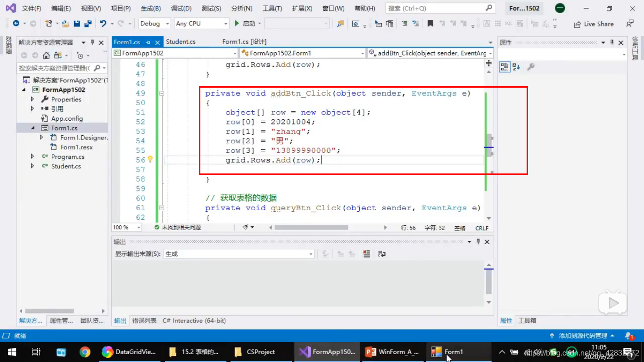
Task: Open the 100 % zoom level dropdown
Action: click(127, 227)
